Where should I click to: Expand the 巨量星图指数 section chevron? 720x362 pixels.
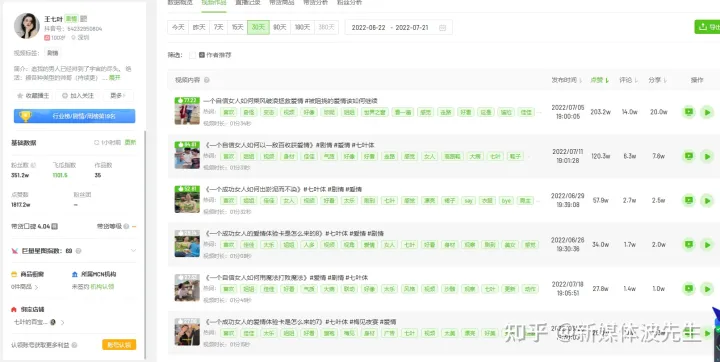[x=133, y=251]
